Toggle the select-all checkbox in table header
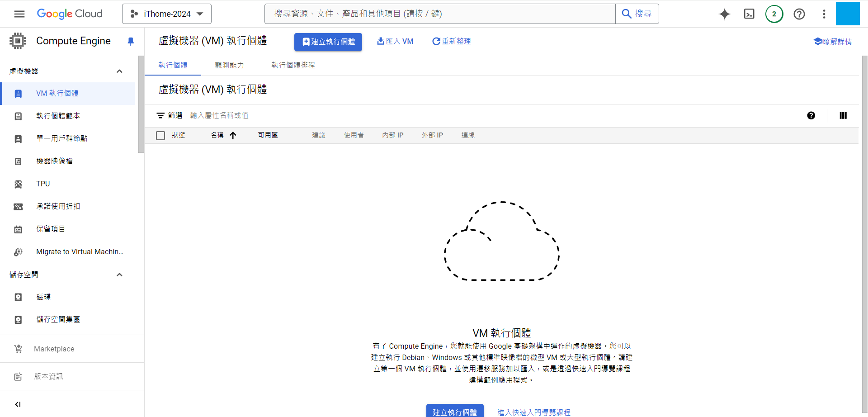Image resolution: width=868 pixels, height=417 pixels. [x=160, y=136]
